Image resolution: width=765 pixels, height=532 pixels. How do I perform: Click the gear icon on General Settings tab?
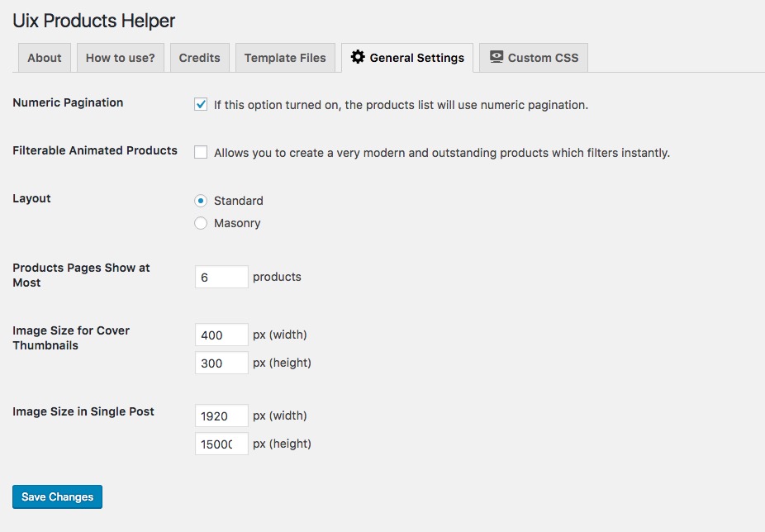[358, 57]
